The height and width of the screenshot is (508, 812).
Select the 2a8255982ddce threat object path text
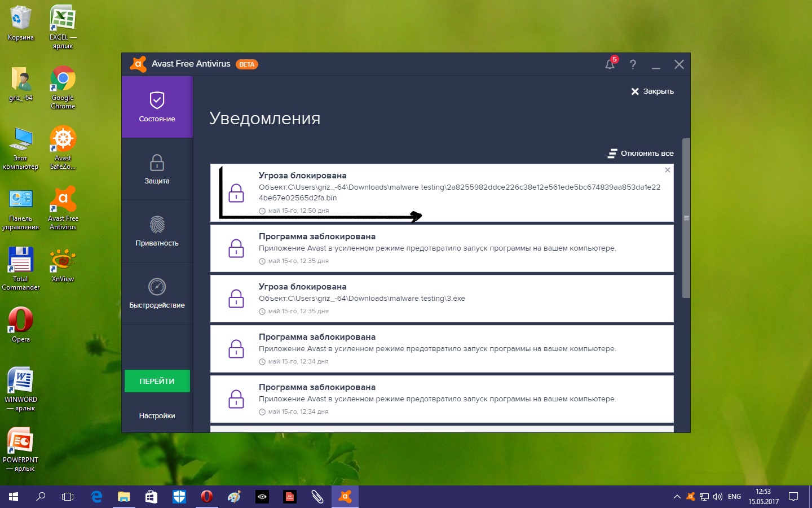(x=460, y=192)
